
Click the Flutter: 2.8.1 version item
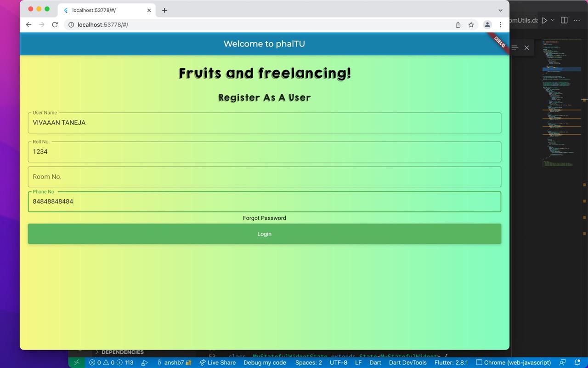click(x=451, y=362)
